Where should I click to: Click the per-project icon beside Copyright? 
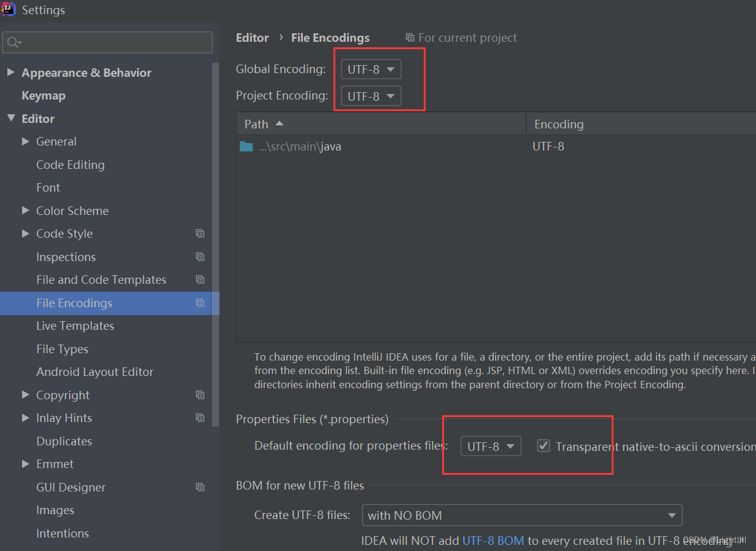pos(200,395)
